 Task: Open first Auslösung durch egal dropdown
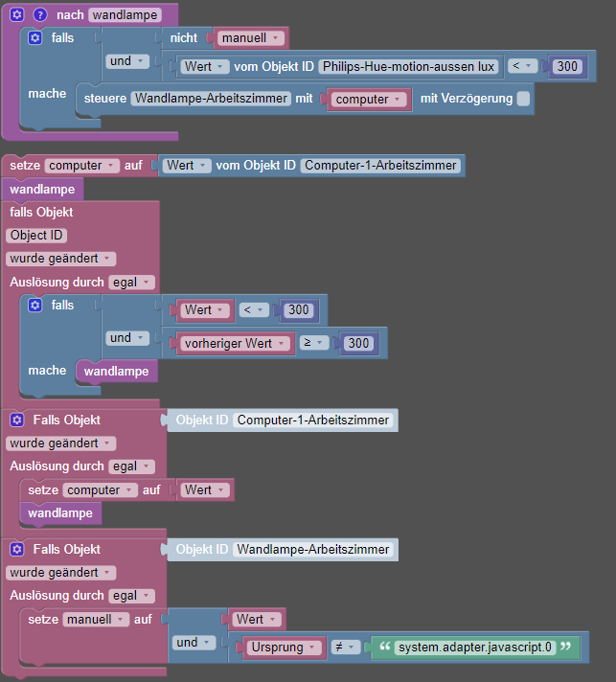(x=131, y=283)
